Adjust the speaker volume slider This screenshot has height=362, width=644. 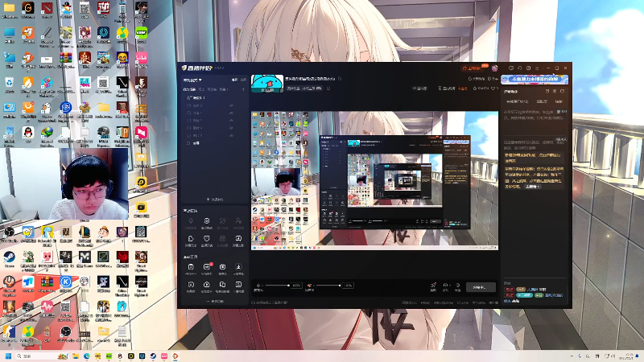(328, 286)
